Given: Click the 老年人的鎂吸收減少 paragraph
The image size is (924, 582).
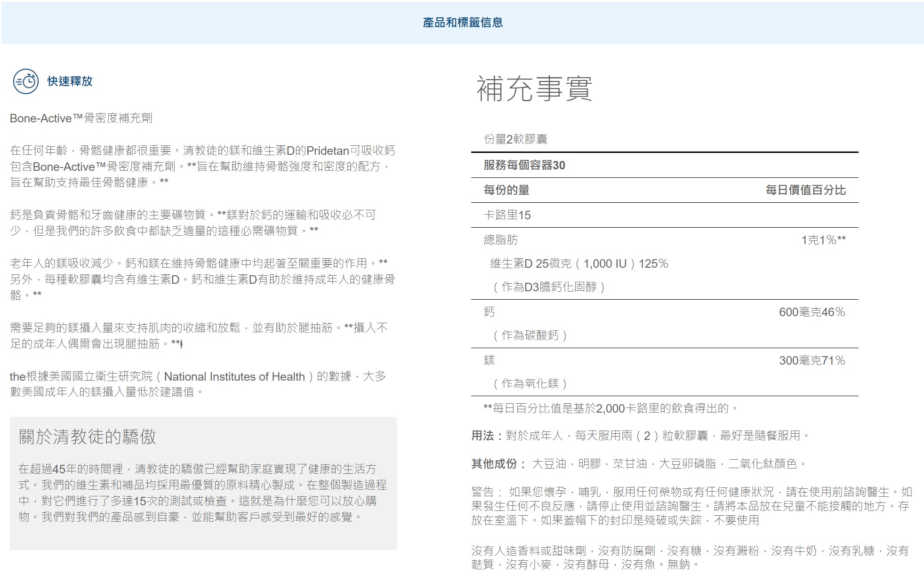Looking at the screenshot, I should [x=202, y=279].
